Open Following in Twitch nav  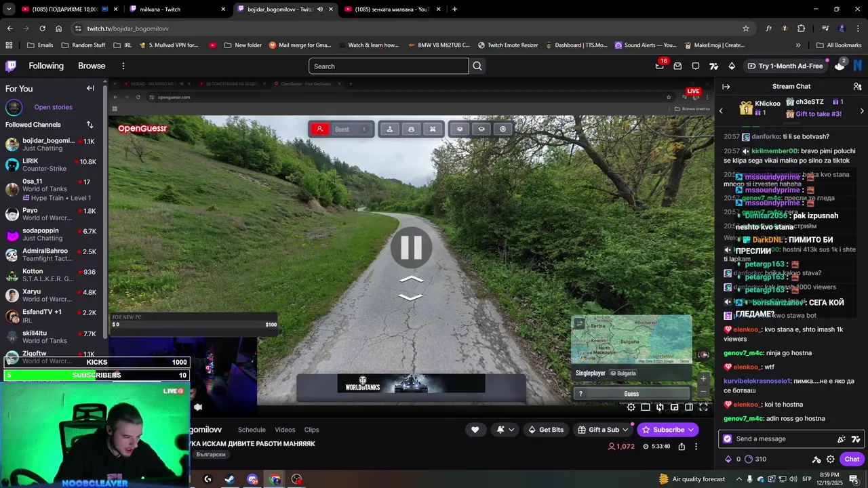point(46,66)
